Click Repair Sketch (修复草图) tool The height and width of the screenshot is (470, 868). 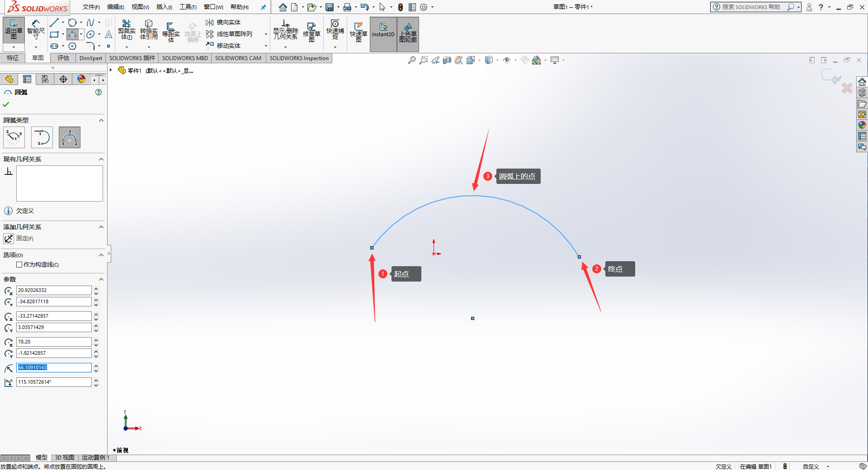[311, 32]
